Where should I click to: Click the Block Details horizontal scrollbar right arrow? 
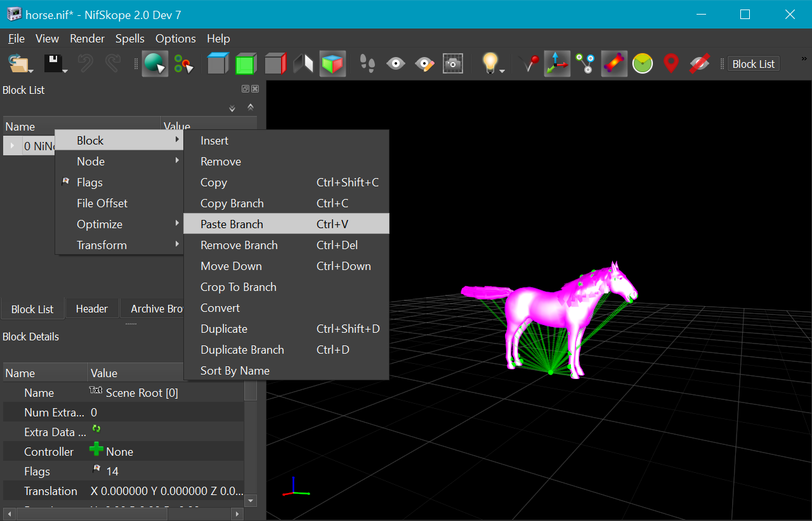click(x=238, y=513)
